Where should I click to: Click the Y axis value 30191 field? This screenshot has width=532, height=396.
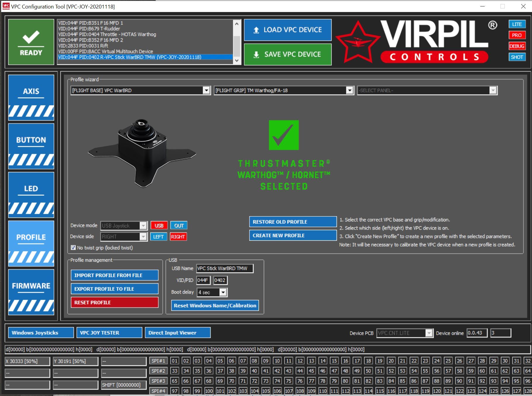pos(76,361)
